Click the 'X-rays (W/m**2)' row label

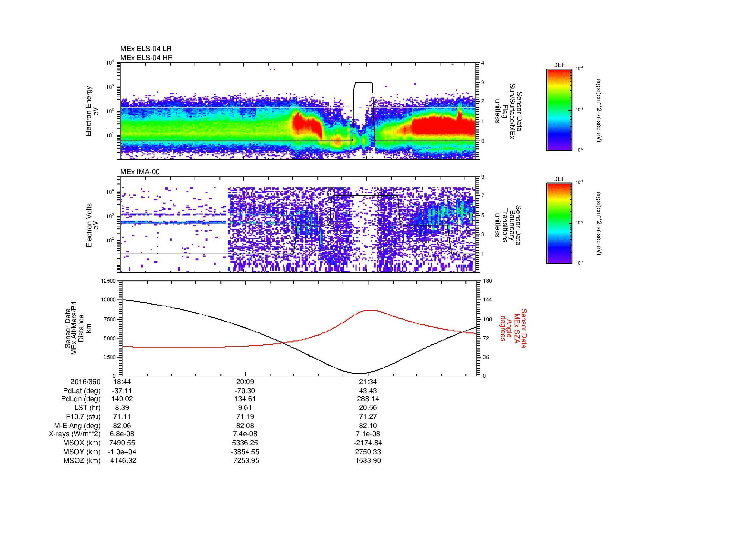75,434
